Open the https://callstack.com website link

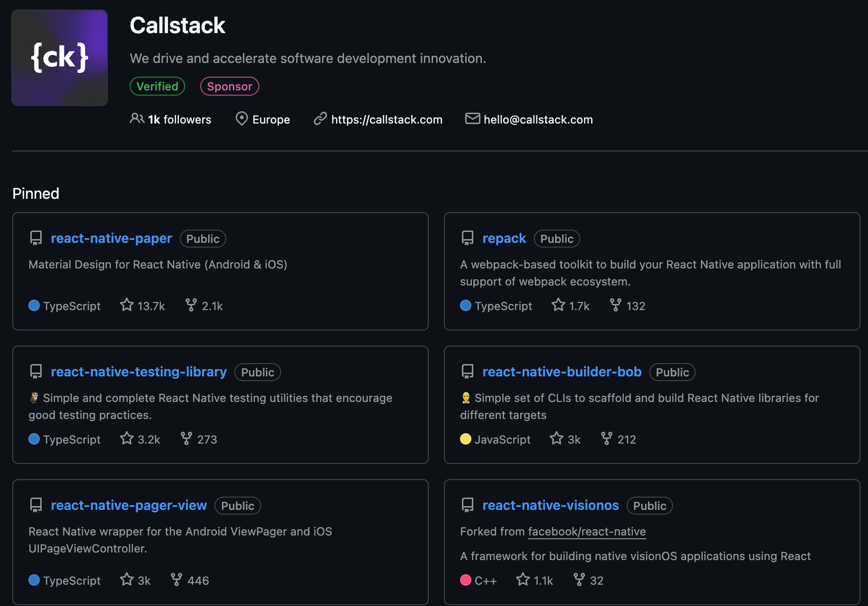click(x=387, y=119)
